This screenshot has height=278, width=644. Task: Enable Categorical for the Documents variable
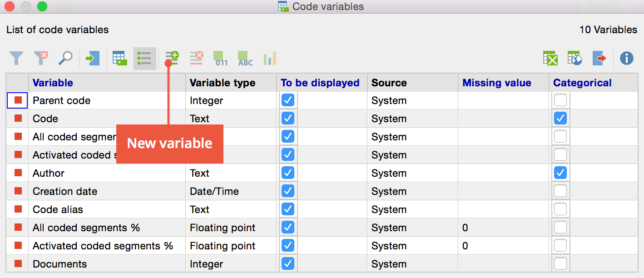pos(560,264)
